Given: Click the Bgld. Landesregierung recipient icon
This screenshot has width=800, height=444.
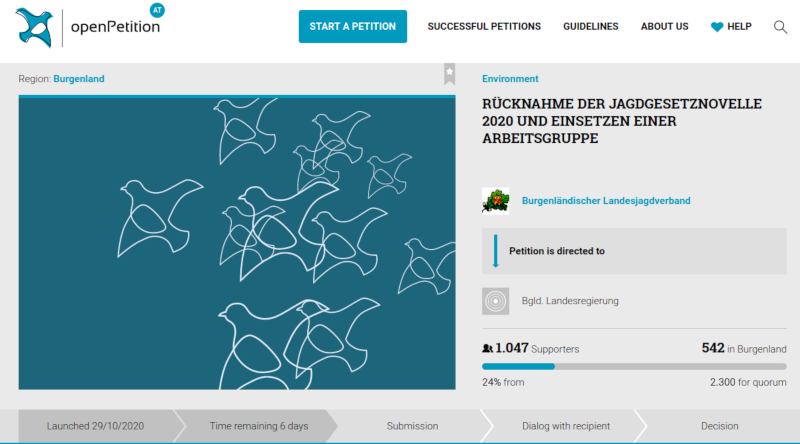Looking at the screenshot, I should (495, 301).
